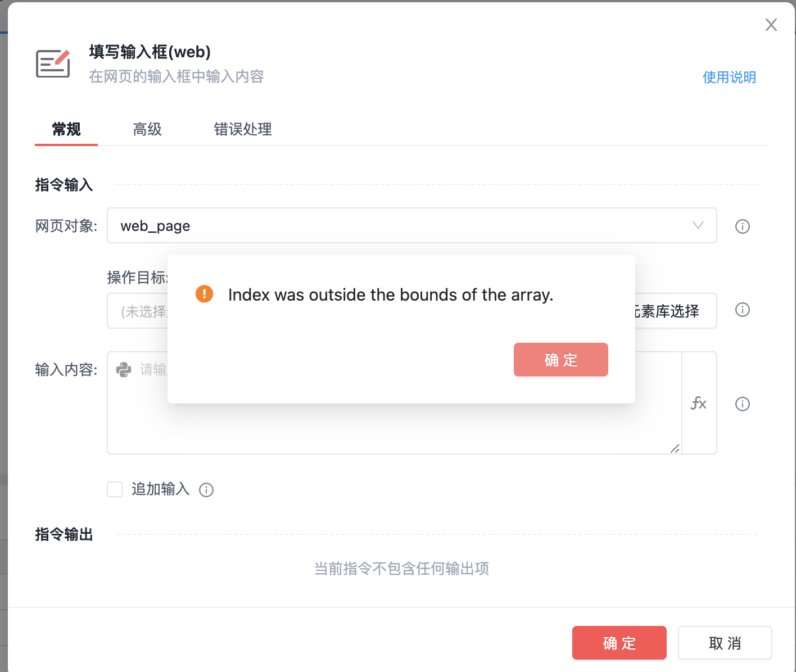
Task: Click the Python icon in input content
Action: [x=124, y=369]
